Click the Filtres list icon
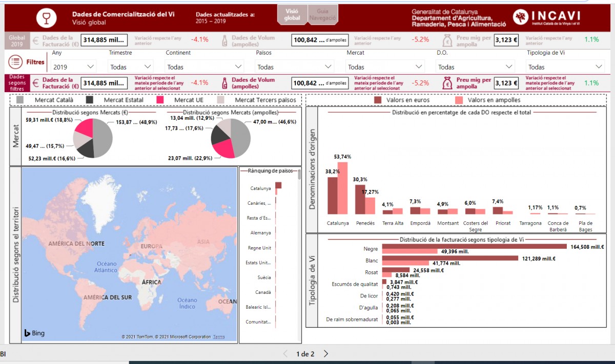This screenshot has height=364, width=615. tap(15, 62)
